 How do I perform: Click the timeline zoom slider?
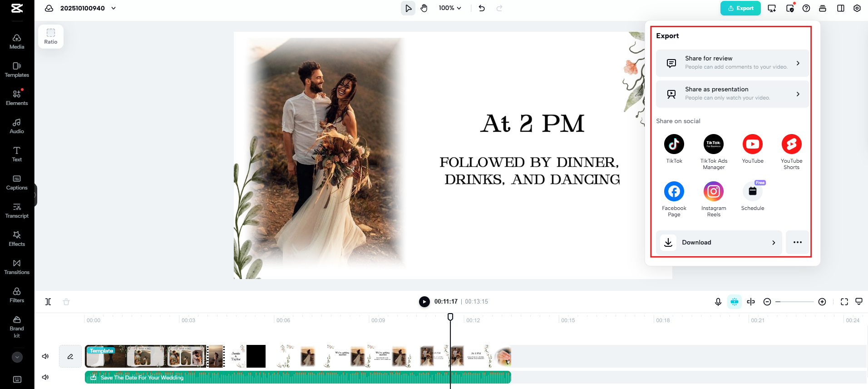click(794, 302)
